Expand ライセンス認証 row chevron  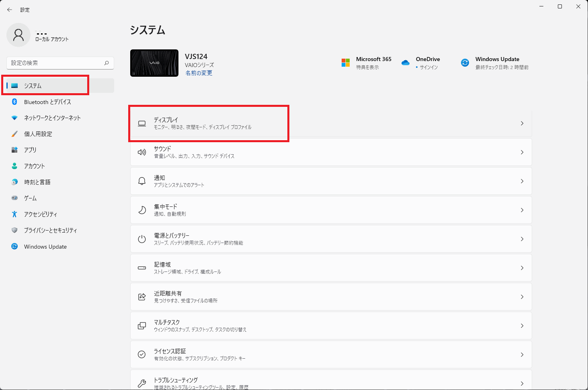(522, 355)
